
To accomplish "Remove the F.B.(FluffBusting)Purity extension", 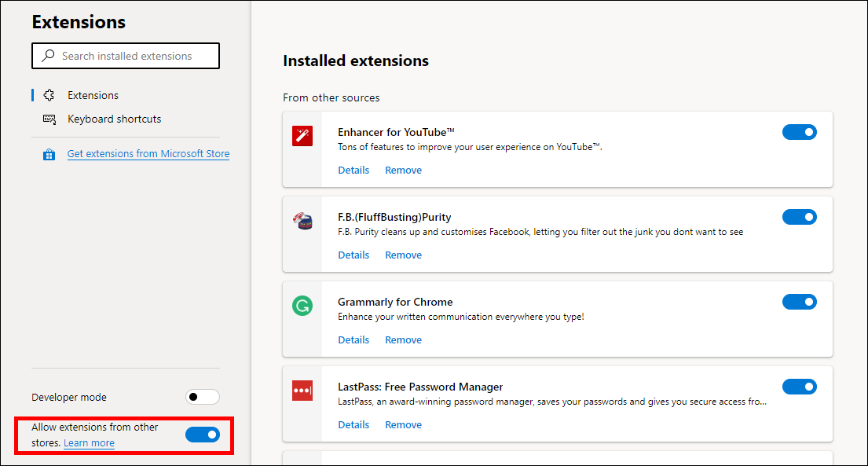I will (404, 255).
